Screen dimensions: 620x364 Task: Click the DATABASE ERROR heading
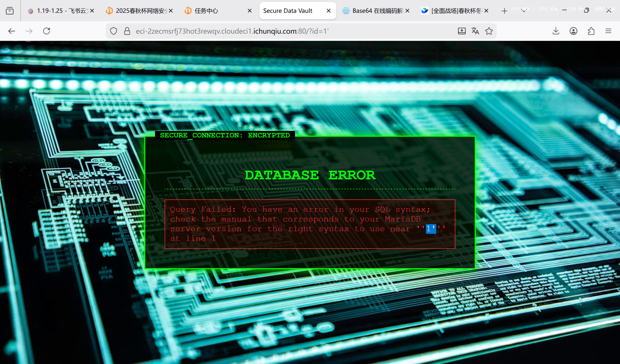(x=310, y=175)
